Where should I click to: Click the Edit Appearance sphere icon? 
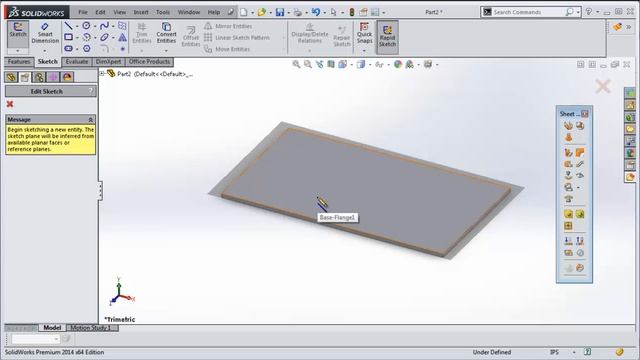click(398, 64)
